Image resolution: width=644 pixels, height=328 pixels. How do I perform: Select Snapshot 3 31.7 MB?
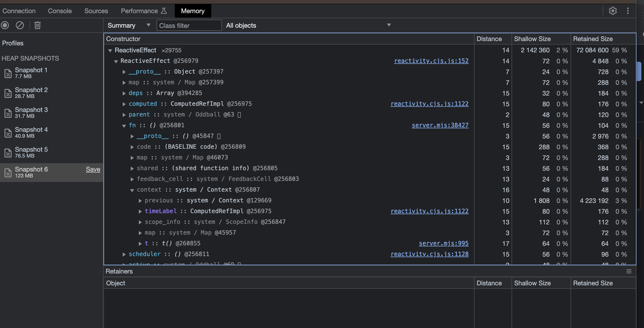click(x=51, y=113)
